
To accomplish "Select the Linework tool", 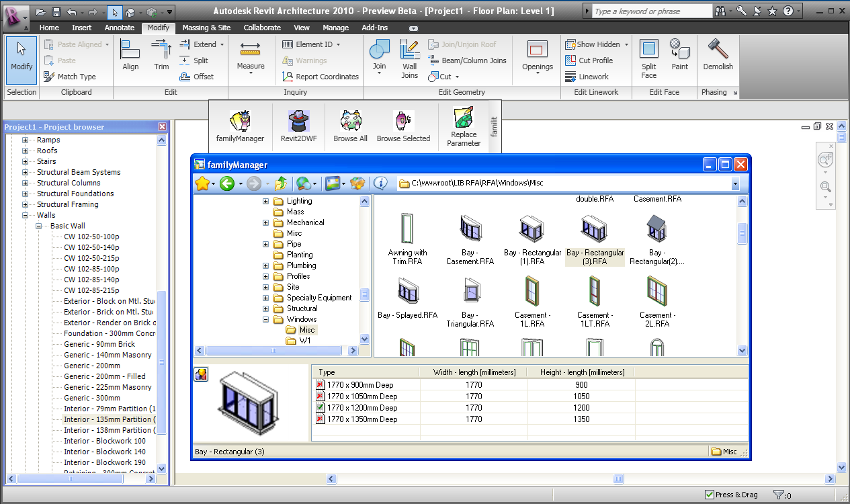I will (587, 77).
